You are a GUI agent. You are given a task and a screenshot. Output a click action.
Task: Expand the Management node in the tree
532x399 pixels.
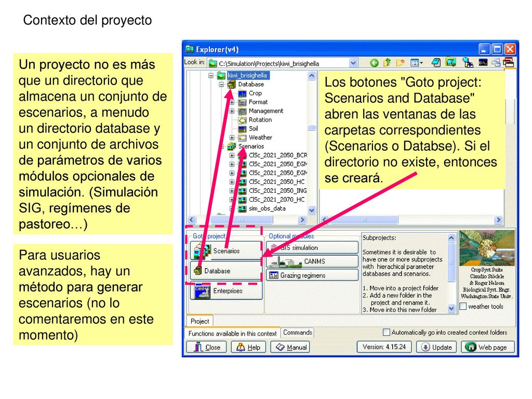[x=232, y=111]
